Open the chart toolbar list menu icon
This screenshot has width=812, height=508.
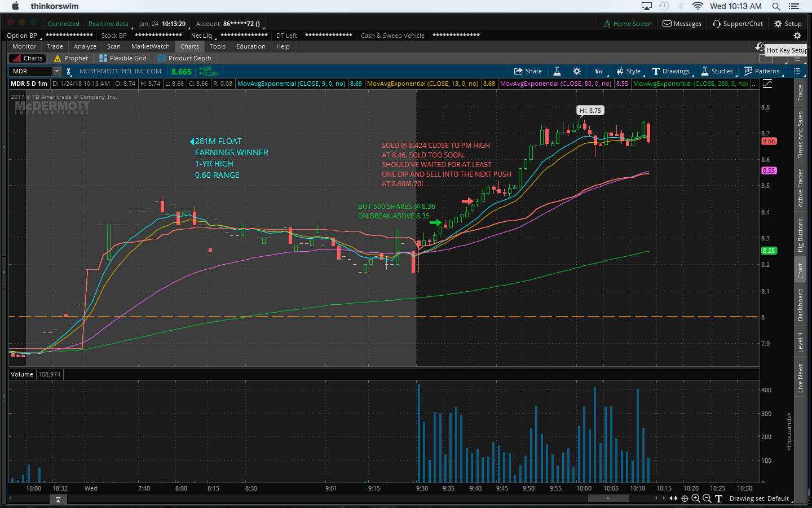[797, 71]
